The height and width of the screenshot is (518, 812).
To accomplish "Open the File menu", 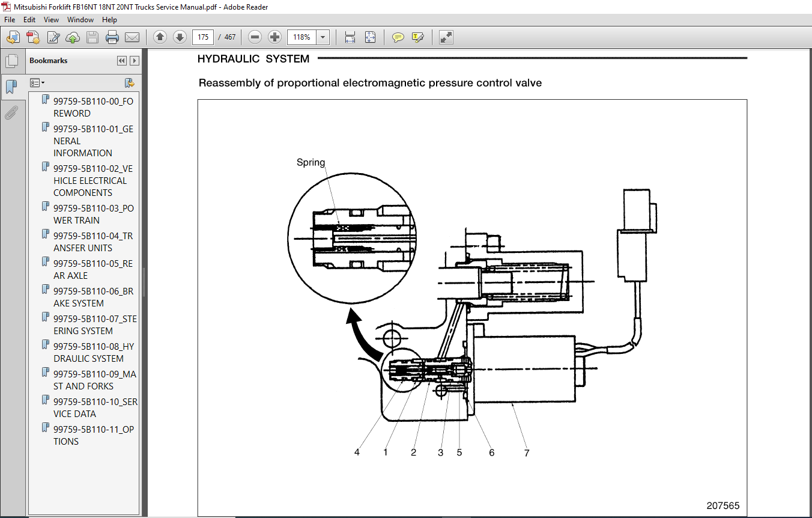I will click(x=10, y=20).
